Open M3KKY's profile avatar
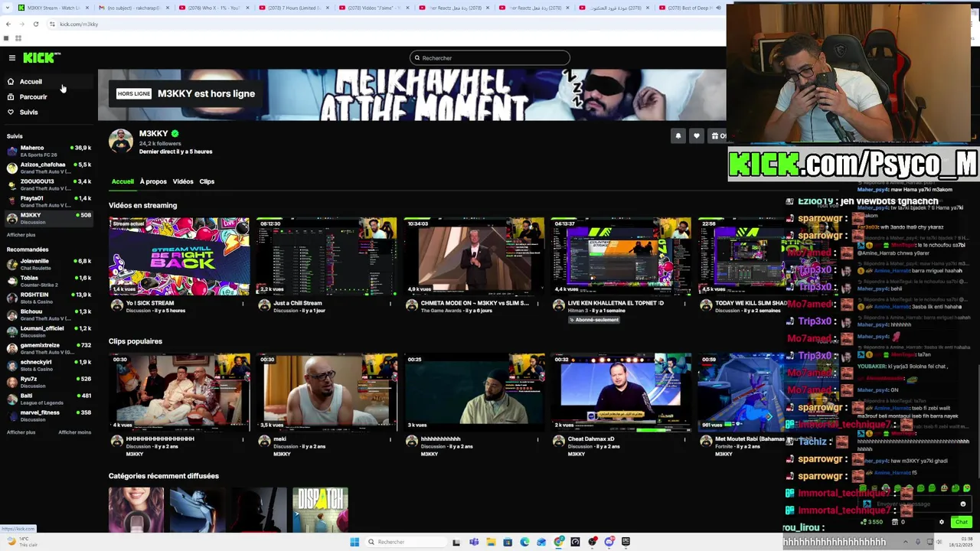 tap(121, 142)
